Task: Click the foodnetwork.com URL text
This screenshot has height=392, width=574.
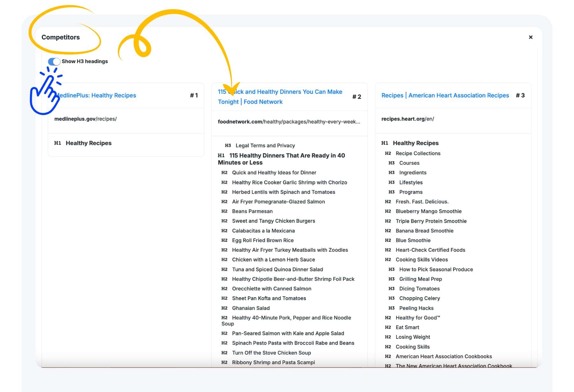Action: click(289, 122)
